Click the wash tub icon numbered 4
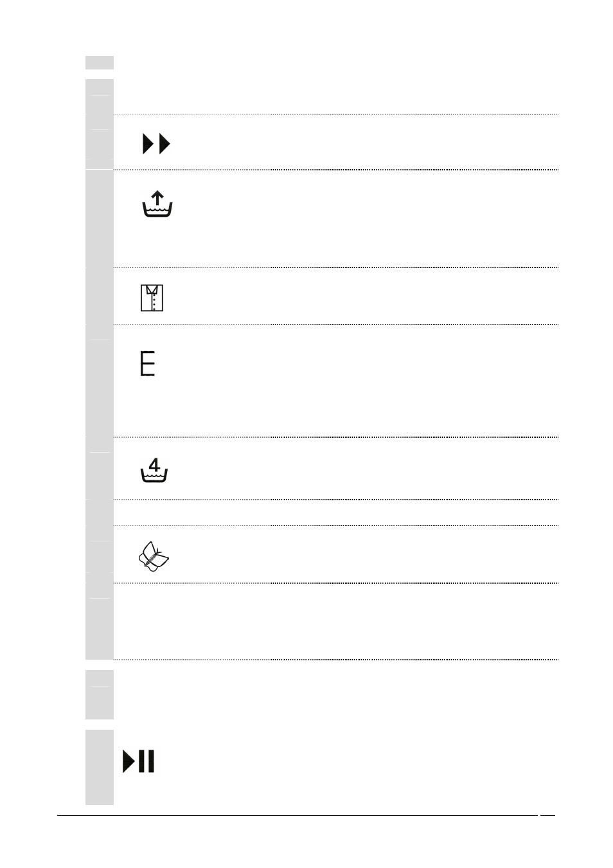The height and width of the screenshot is (868, 613). point(154,471)
